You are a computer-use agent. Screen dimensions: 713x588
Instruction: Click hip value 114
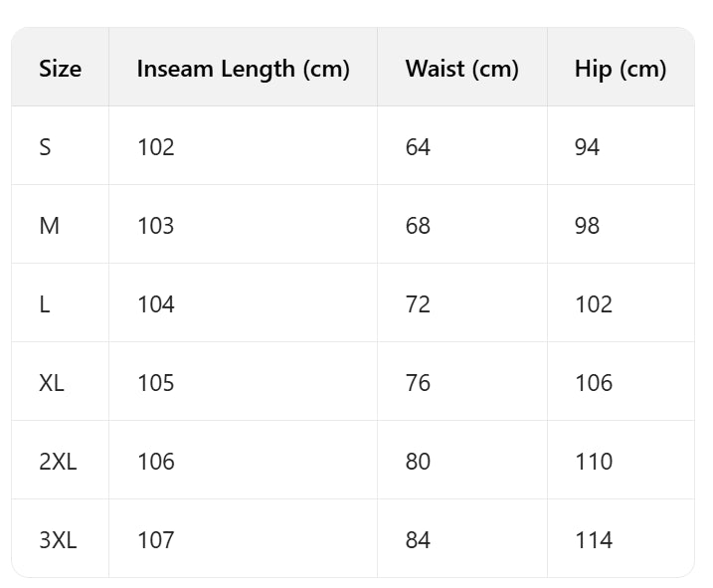click(x=593, y=540)
